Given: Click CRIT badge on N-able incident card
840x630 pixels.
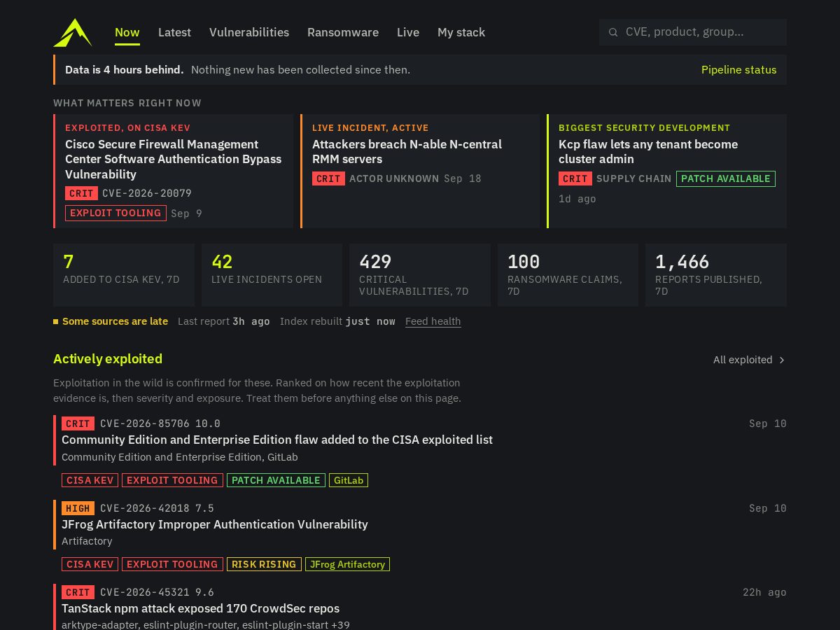Looking at the screenshot, I should [x=328, y=178].
